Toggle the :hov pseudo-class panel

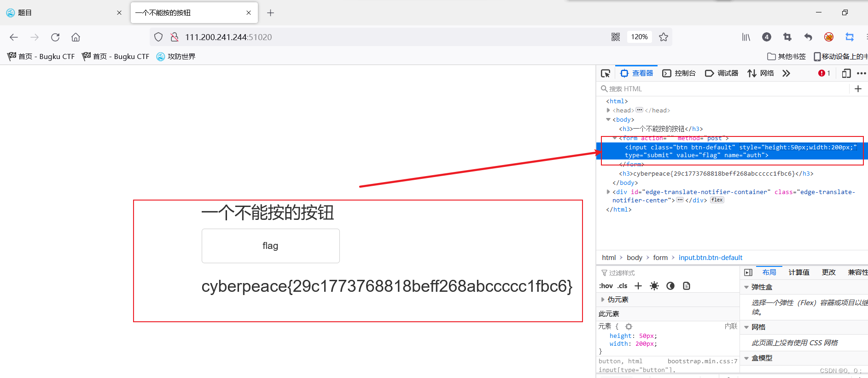pos(606,286)
